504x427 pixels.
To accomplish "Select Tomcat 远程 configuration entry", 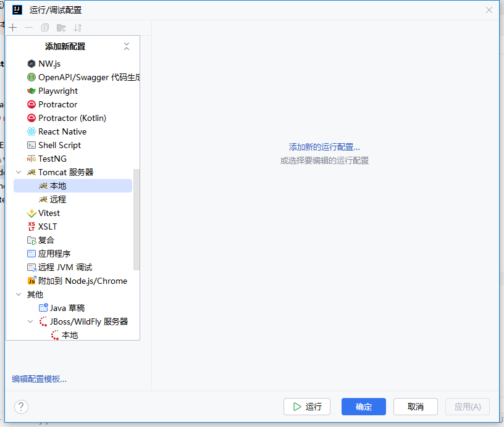I will point(57,199).
